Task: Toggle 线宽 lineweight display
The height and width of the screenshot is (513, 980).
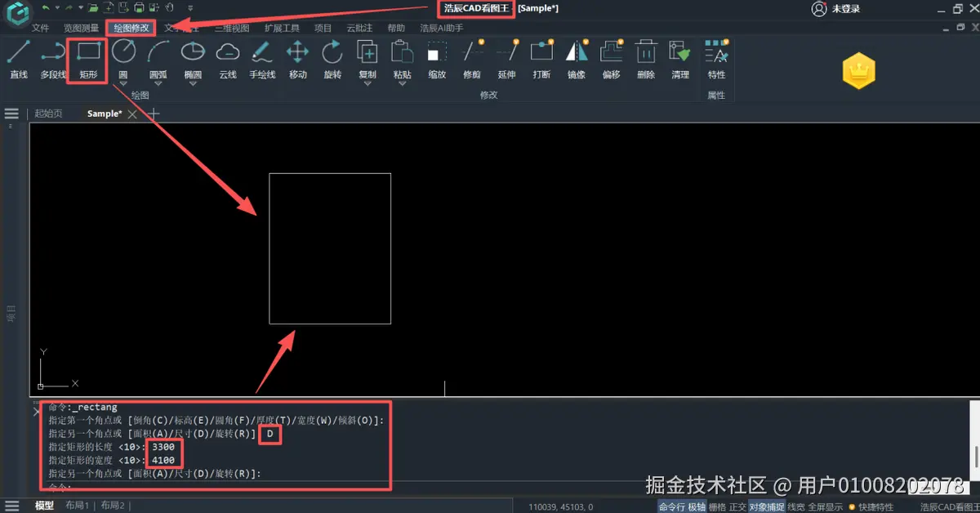Action: coord(795,506)
